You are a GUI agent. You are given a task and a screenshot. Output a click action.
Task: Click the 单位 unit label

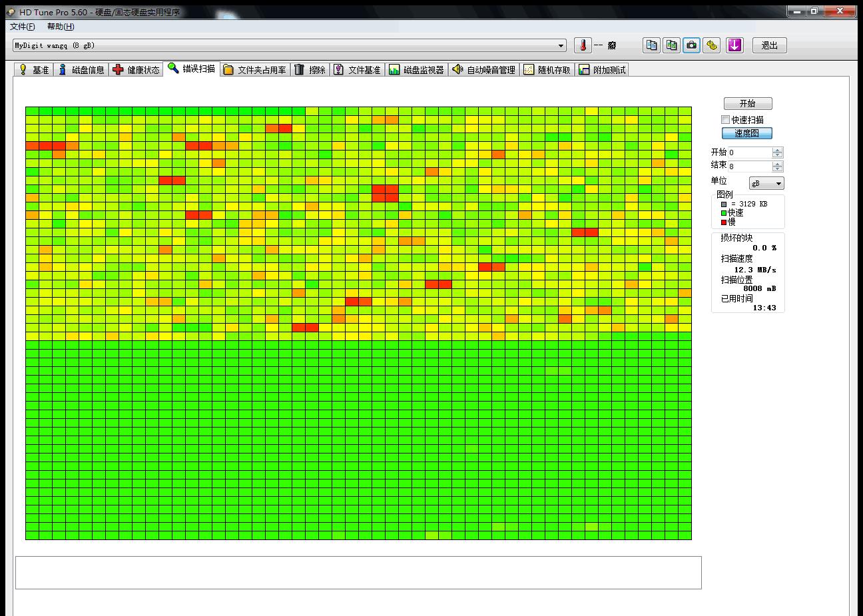point(719,181)
